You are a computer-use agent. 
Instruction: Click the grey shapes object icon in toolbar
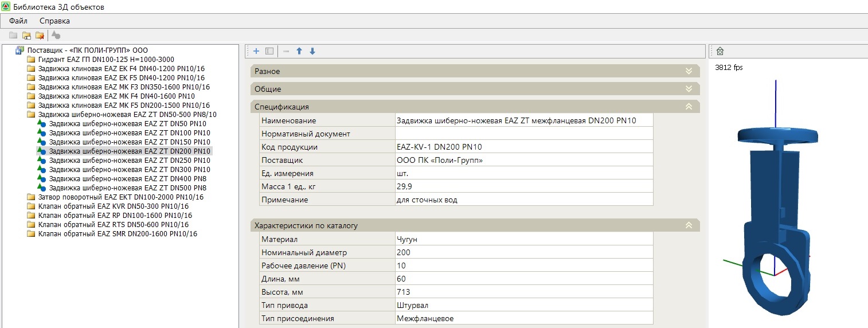(56, 35)
